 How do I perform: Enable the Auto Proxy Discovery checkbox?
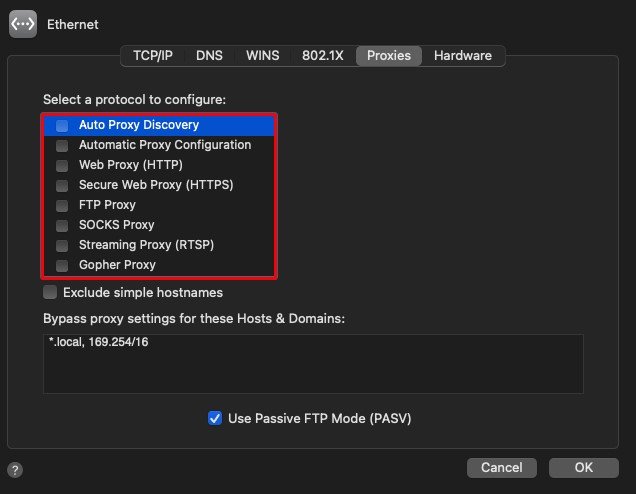click(62, 126)
